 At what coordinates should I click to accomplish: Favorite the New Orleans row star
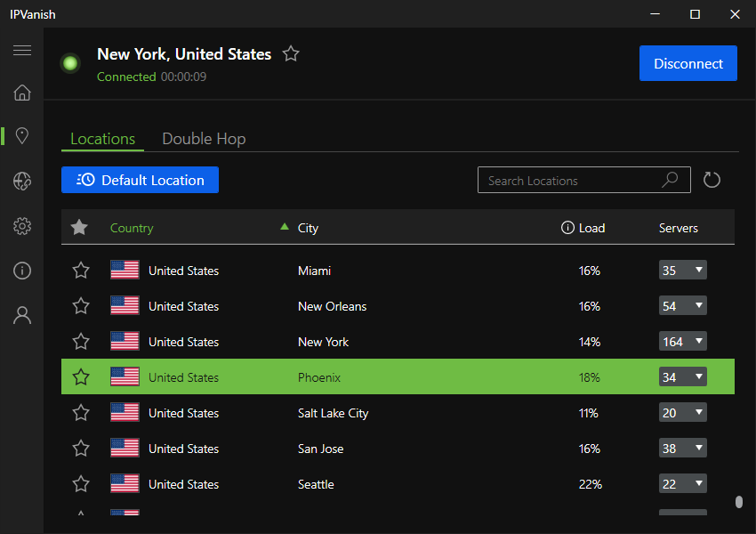[x=81, y=306]
